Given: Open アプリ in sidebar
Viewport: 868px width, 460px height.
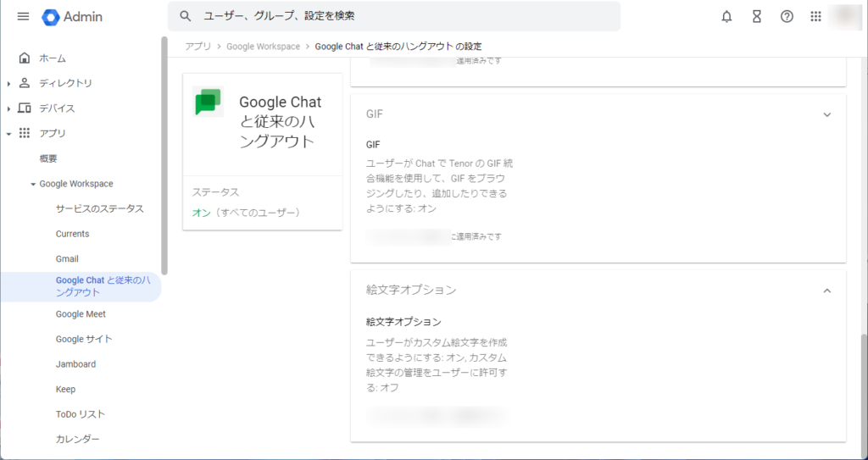Looking at the screenshot, I should [x=53, y=133].
